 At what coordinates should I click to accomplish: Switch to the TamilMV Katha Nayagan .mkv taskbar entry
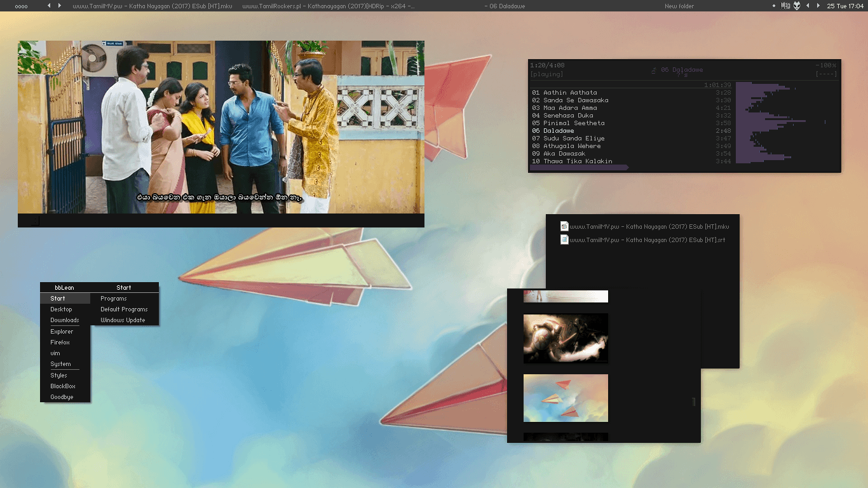point(153,6)
